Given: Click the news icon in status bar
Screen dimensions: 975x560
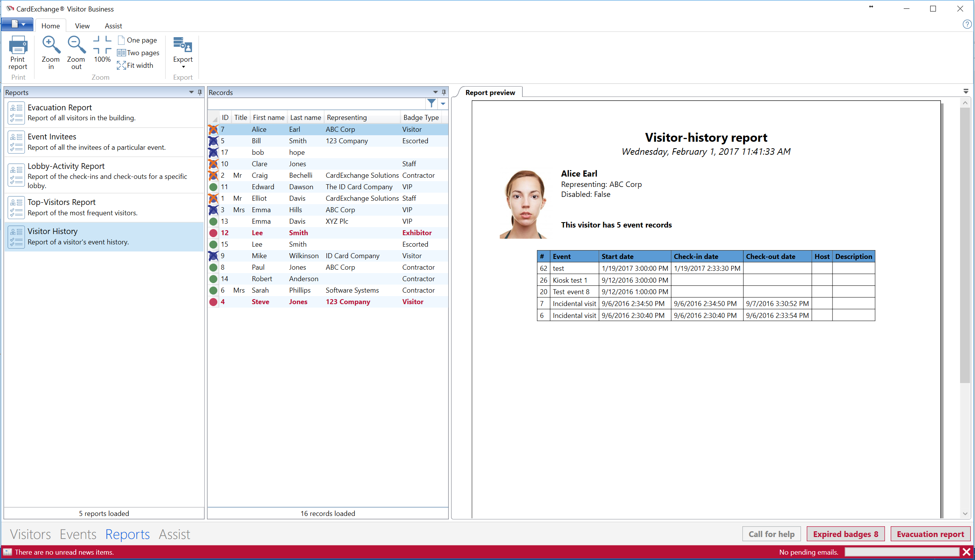Looking at the screenshot, I should point(8,552).
